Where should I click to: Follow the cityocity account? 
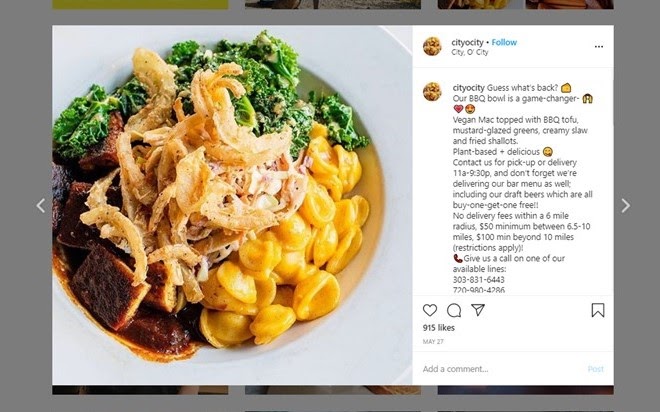(504, 43)
